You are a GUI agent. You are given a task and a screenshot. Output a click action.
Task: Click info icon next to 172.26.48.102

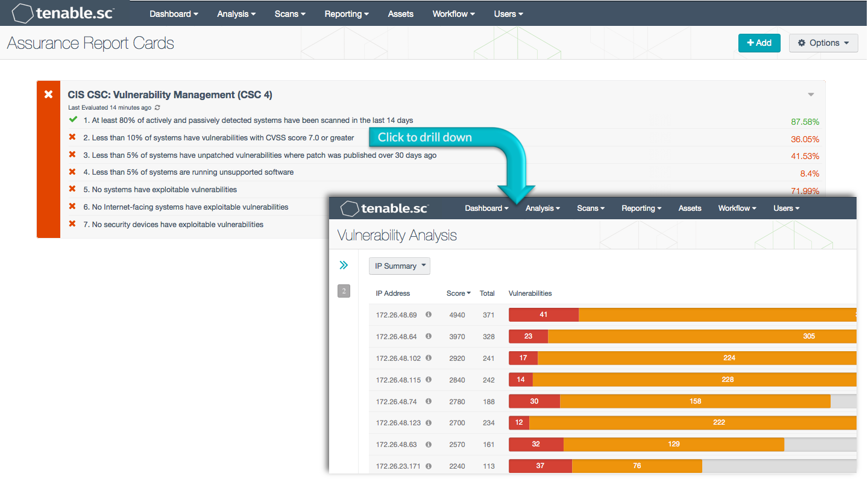tap(429, 358)
